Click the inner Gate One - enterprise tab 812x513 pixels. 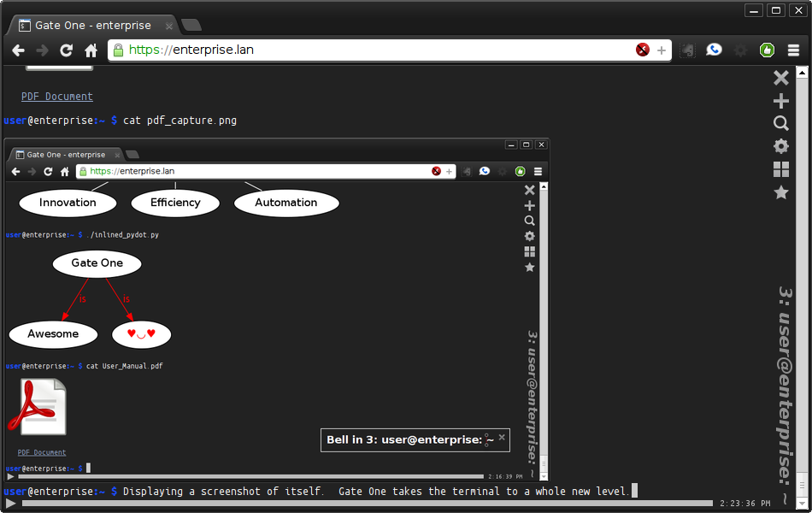(x=66, y=155)
